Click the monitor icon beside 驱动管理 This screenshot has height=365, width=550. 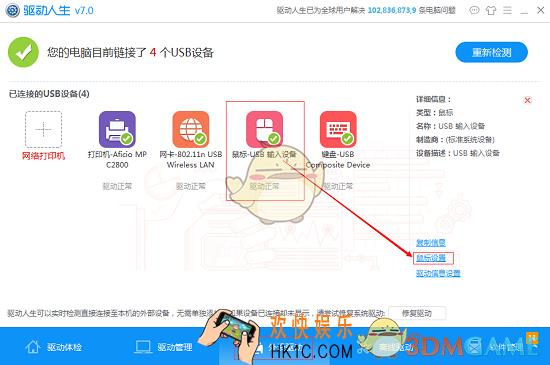point(143,347)
